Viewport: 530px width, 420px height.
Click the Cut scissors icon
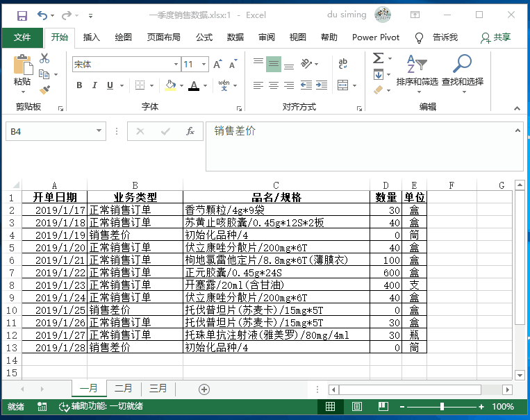(44, 59)
